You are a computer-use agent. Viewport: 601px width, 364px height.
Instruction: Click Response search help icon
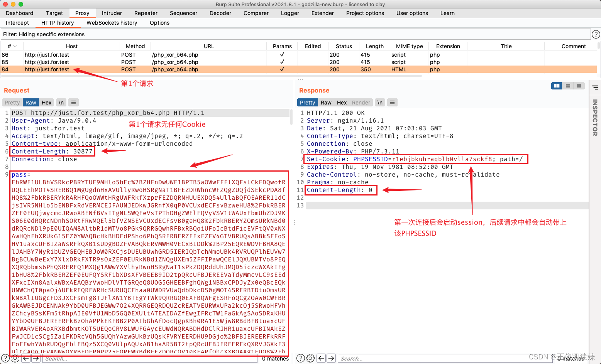click(300, 359)
